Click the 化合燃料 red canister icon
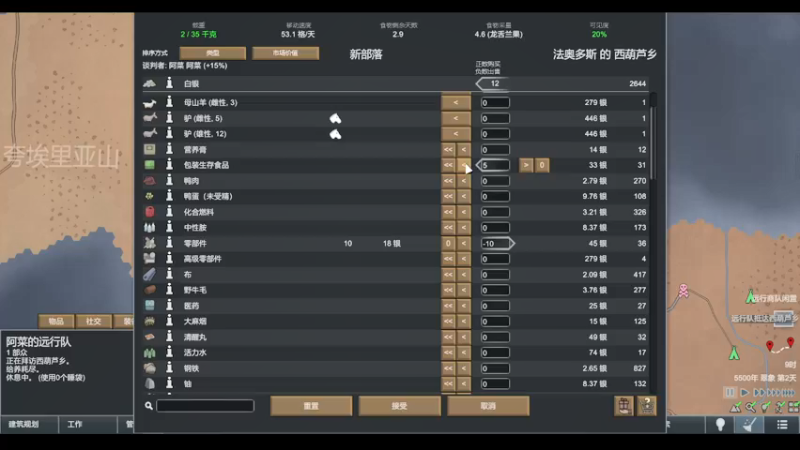Screen dimensions: 800x450 [149, 212]
